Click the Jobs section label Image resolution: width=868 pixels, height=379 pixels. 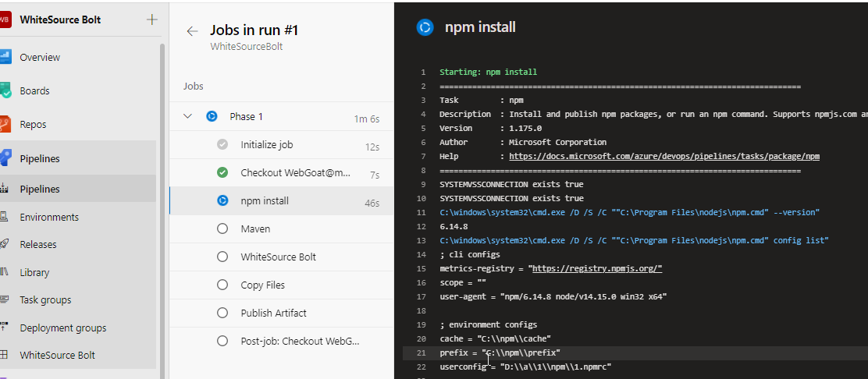(194, 87)
